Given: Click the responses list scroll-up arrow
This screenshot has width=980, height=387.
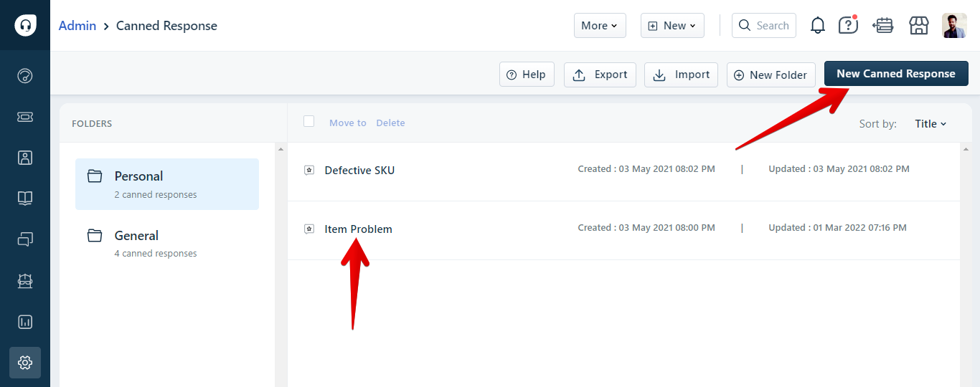Looking at the screenshot, I should tap(966, 149).
